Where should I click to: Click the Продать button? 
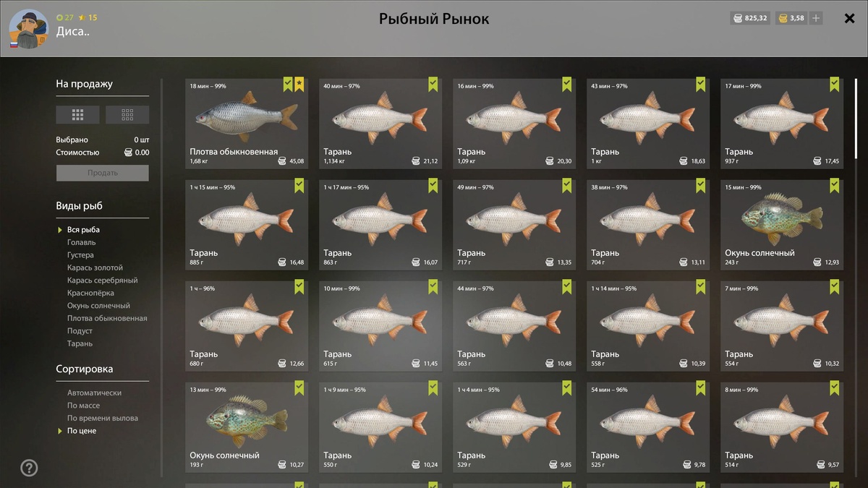point(103,173)
